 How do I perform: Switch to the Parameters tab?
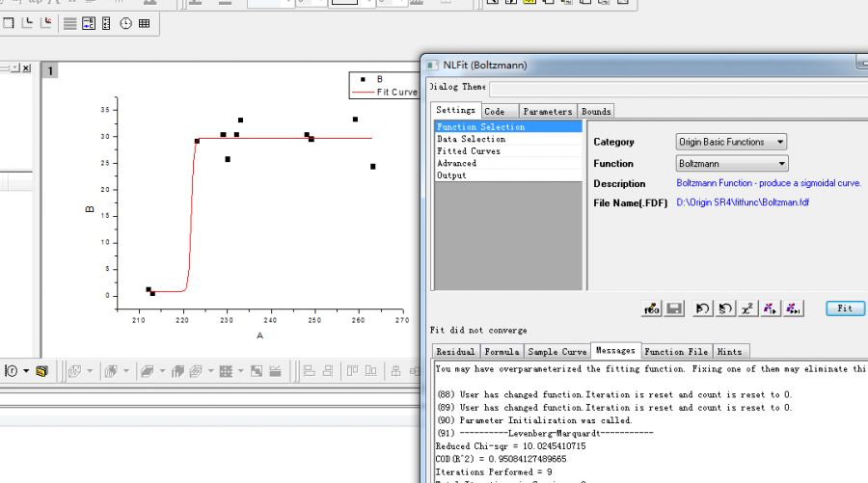pyautogui.click(x=548, y=111)
